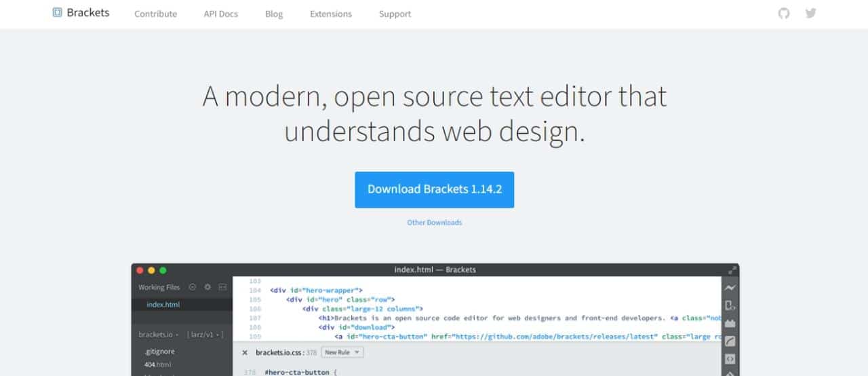The width and height of the screenshot is (868, 376).
Task: Close the brackets.io.css inline editor with X
Action: (x=245, y=352)
